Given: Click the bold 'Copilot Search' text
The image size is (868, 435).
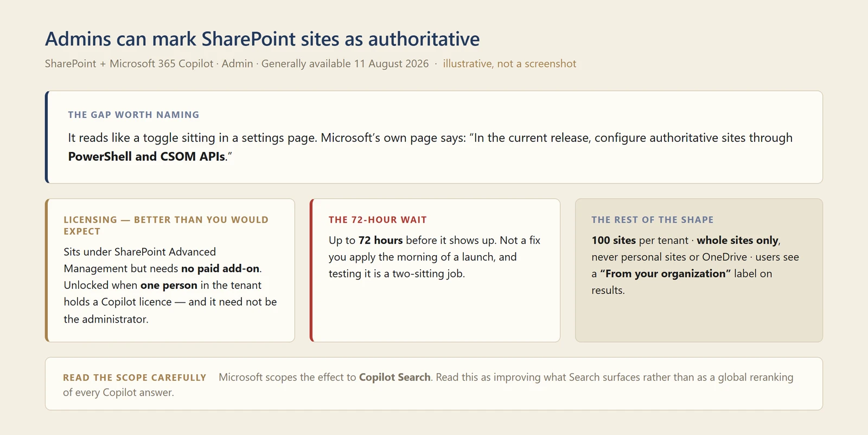Looking at the screenshot, I should pos(394,377).
